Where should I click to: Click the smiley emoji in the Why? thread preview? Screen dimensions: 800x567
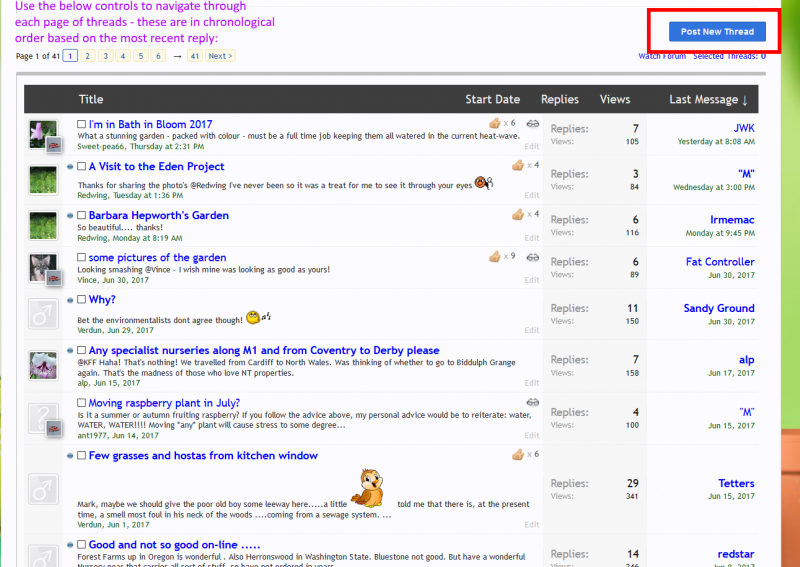254,318
